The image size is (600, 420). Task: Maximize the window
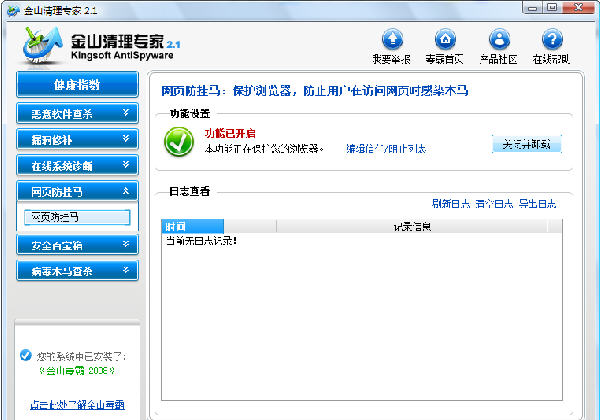[x=552, y=8]
